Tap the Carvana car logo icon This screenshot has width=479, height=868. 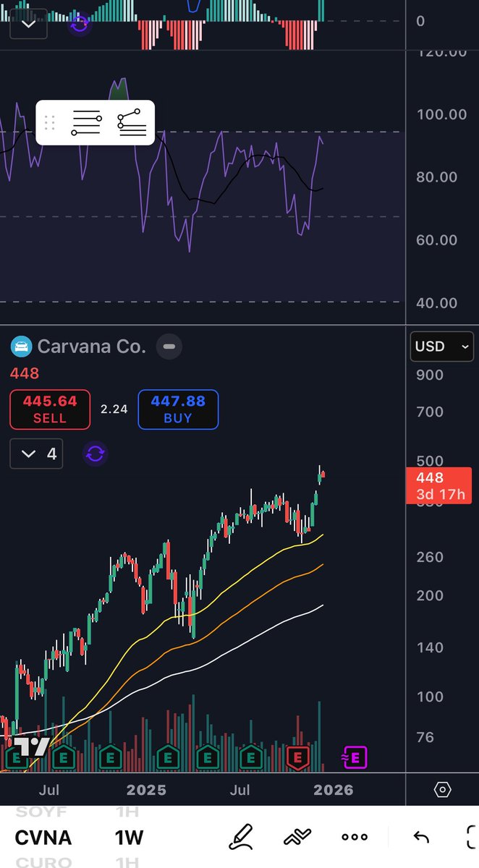[x=21, y=346]
